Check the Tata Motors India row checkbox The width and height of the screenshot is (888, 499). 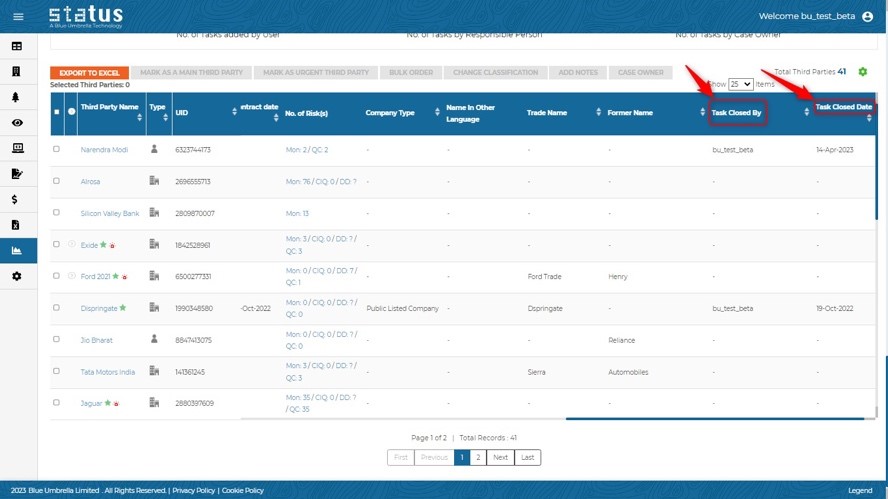coord(56,371)
